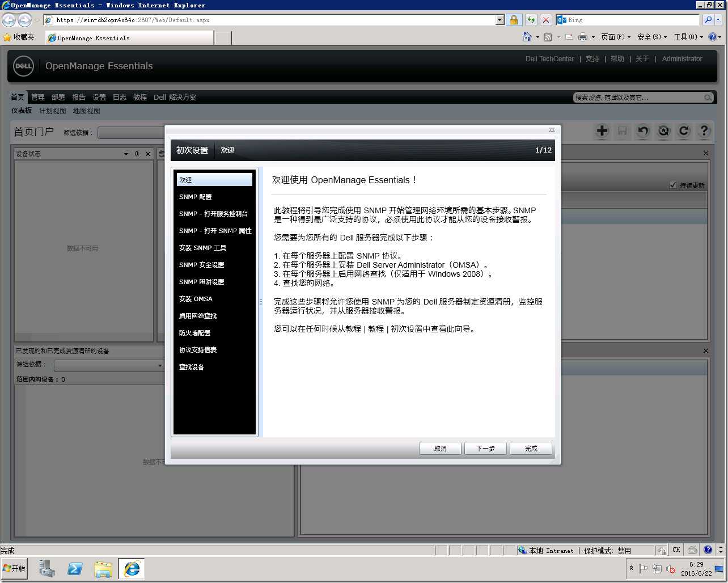This screenshot has width=728, height=583.
Task: Select the 首页 main menu tab
Action: pyautogui.click(x=18, y=97)
